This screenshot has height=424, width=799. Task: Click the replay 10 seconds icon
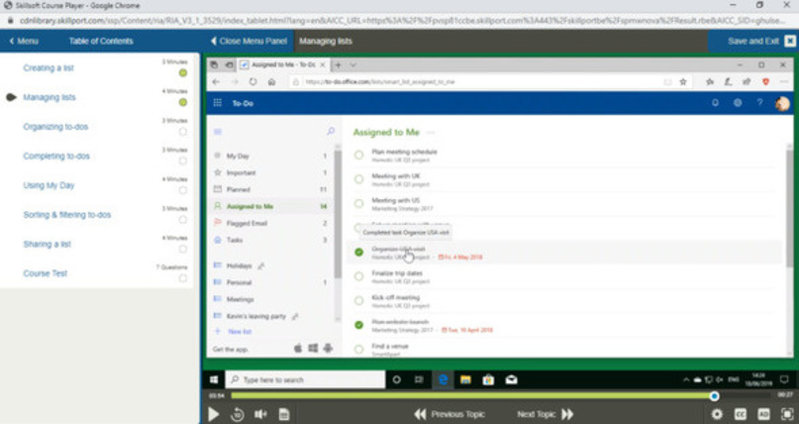click(237, 414)
